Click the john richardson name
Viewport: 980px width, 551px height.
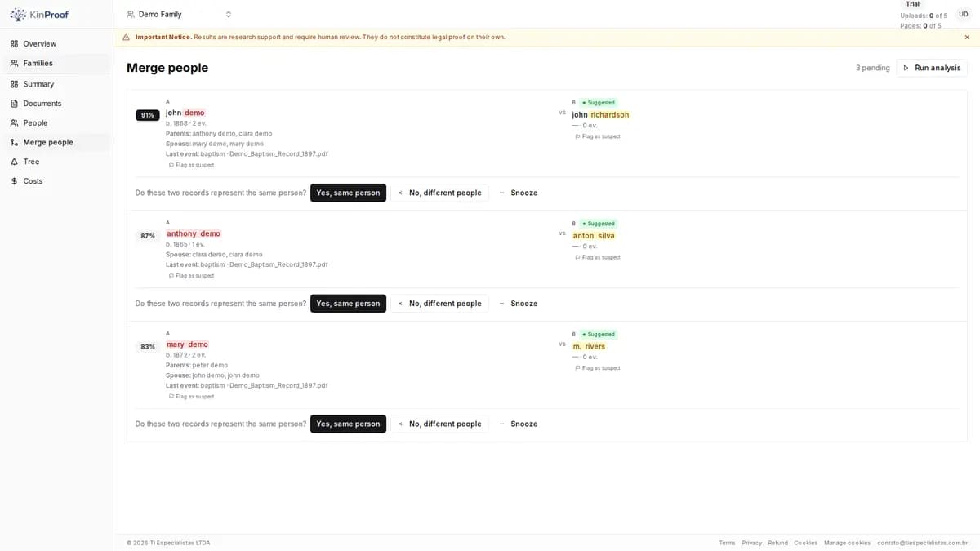pos(601,115)
